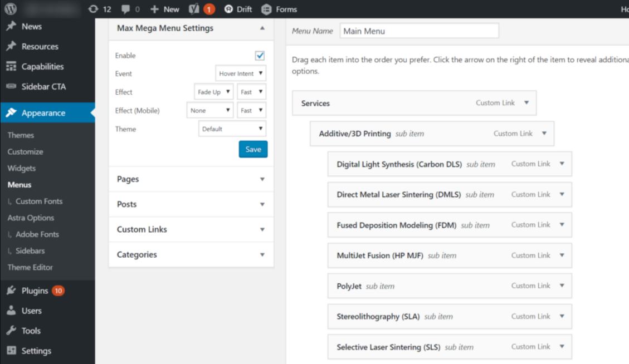Click New in the admin bar
The height and width of the screenshot is (364, 629).
click(x=171, y=9)
